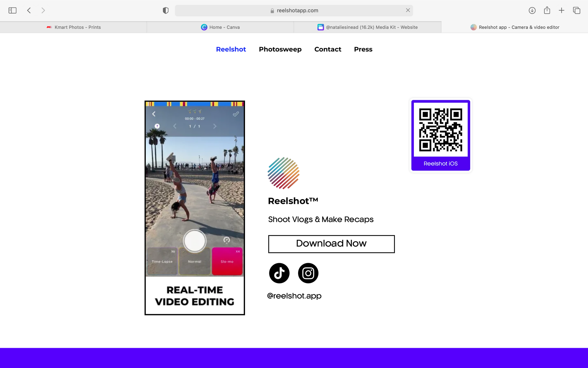Click the Reelshot iOS QR code
This screenshot has width=588, height=368.
(440, 130)
